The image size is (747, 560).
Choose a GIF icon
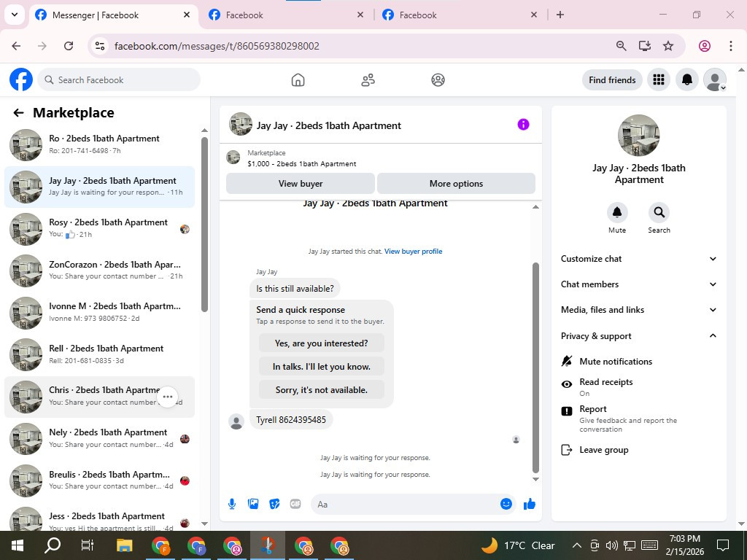point(295,504)
